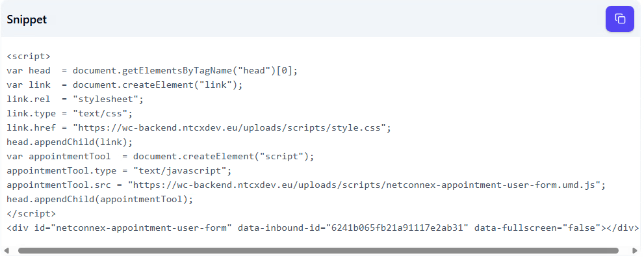644x262 pixels.
Task: Click the horizontal scrollbar thumb
Action: click(318, 250)
